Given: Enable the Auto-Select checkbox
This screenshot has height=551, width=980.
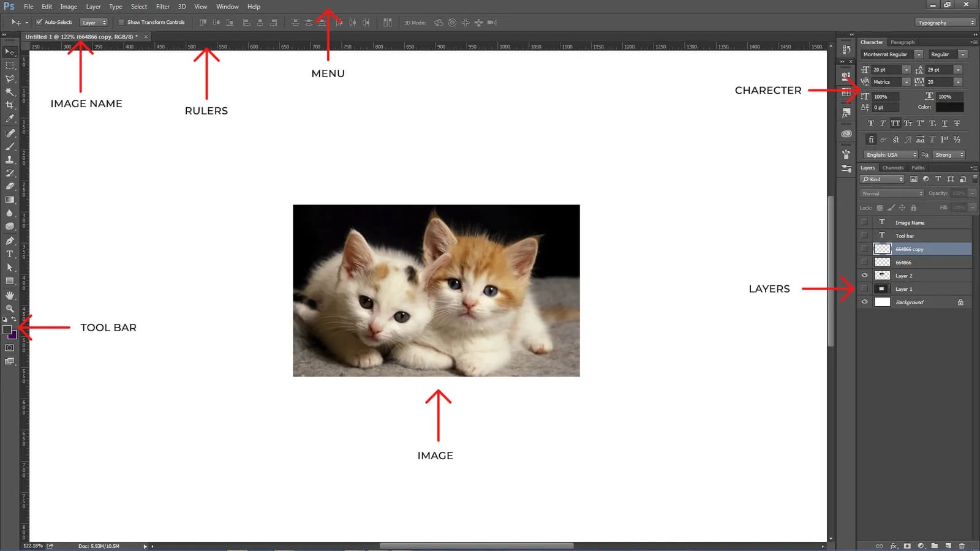Looking at the screenshot, I should [39, 22].
